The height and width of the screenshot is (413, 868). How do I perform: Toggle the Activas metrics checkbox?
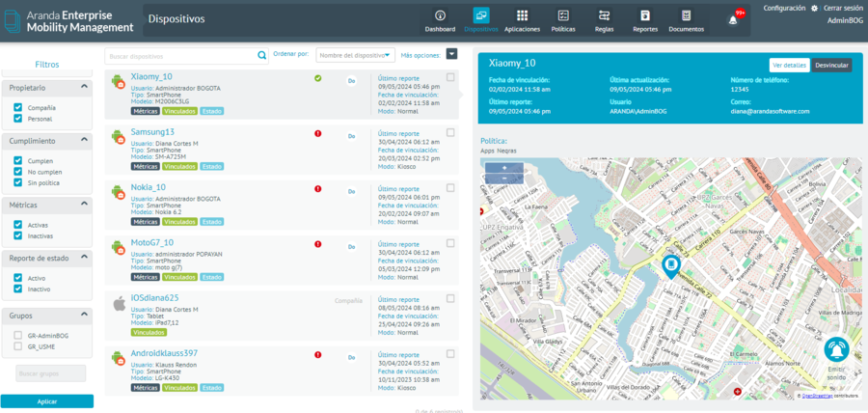coord(18,226)
